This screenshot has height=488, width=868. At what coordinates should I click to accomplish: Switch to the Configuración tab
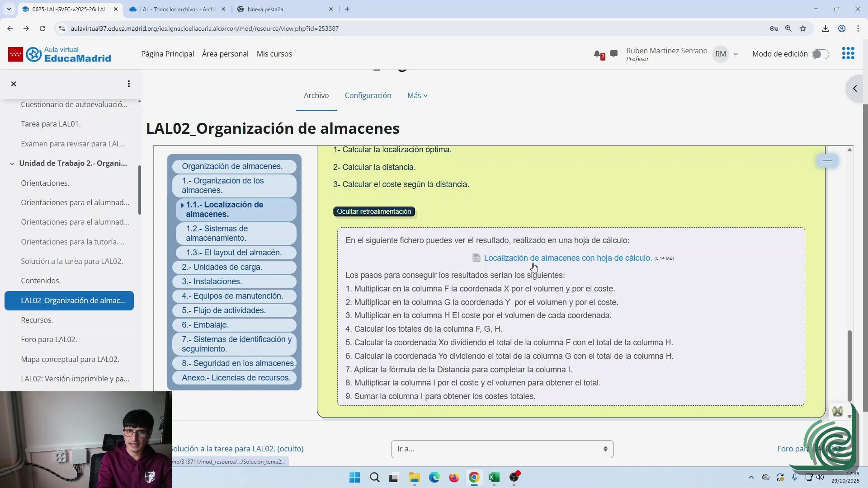coord(368,95)
